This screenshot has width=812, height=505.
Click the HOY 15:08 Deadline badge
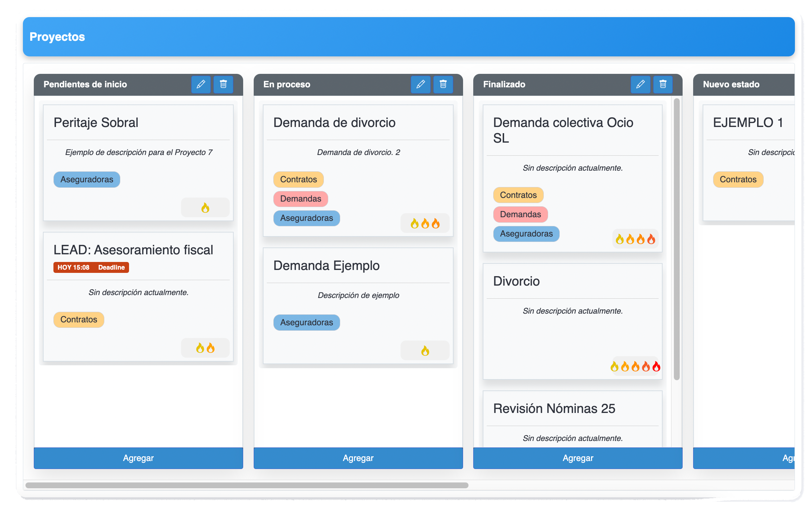pyautogui.click(x=91, y=267)
